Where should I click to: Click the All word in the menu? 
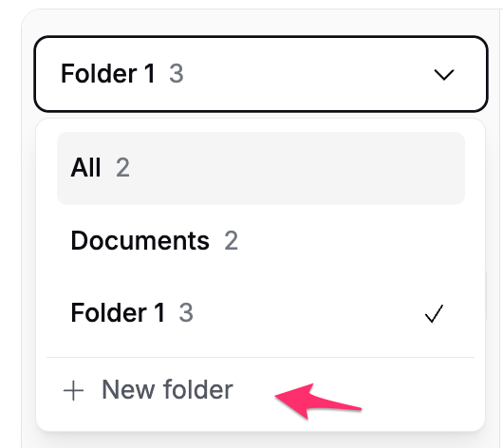[x=85, y=167]
